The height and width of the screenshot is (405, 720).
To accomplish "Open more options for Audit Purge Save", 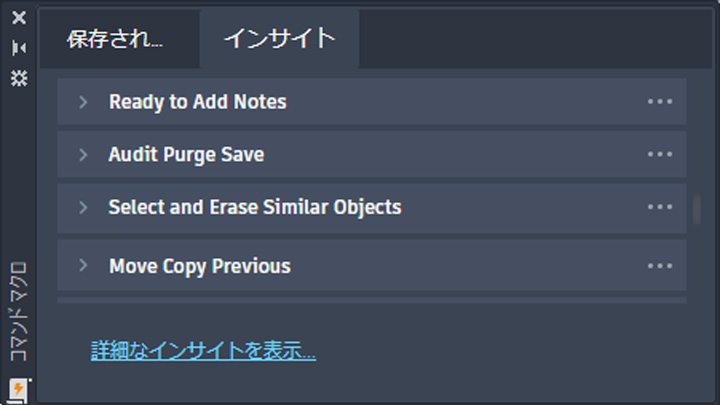I will [x=660, y=154].
